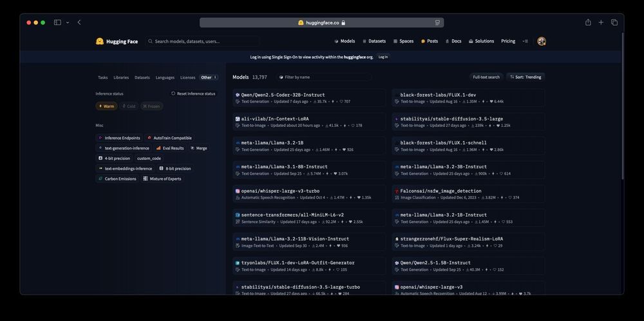Toggle the AutoTrain Compatible filter

point(169,138)
